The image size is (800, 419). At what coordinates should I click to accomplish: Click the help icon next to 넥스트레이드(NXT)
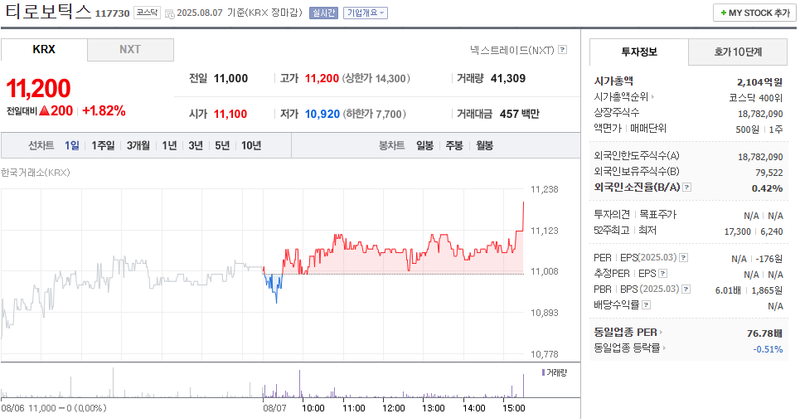(x=562, y=50)
